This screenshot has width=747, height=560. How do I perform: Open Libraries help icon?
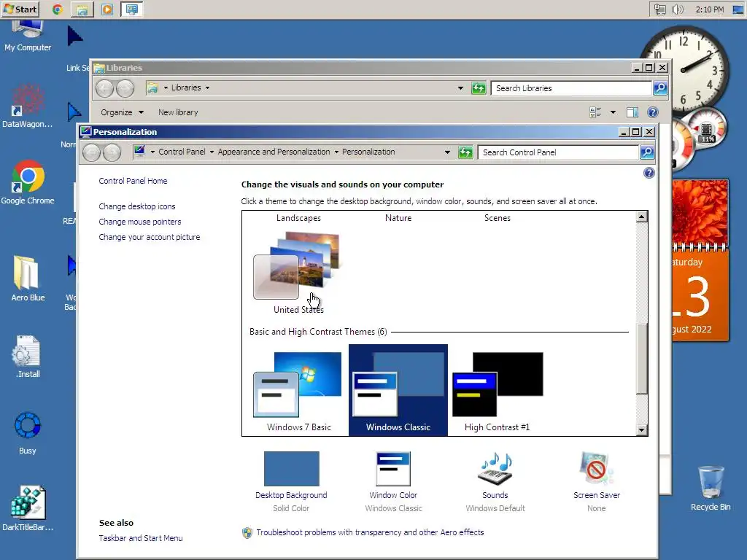pyautogui.click(x=653, y=112)
